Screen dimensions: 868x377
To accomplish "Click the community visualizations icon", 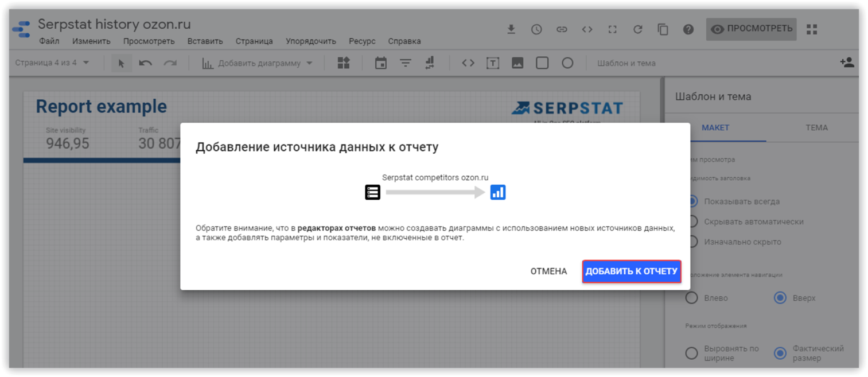I will [x=344, y=63].
